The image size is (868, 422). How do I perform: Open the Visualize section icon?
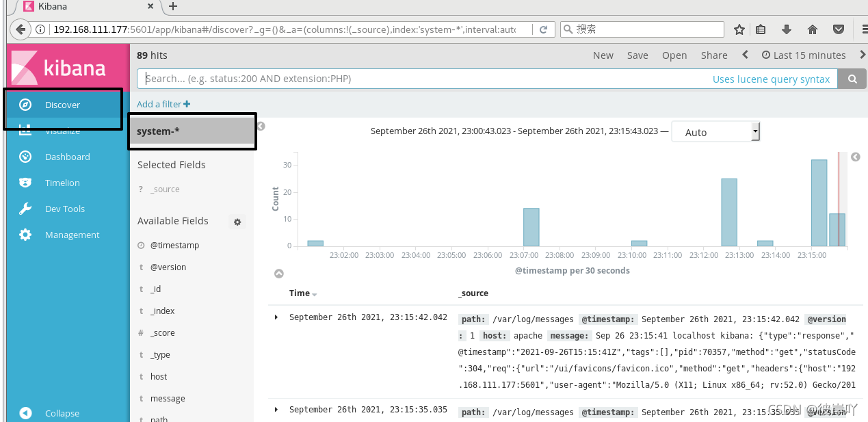pos(25,130)
